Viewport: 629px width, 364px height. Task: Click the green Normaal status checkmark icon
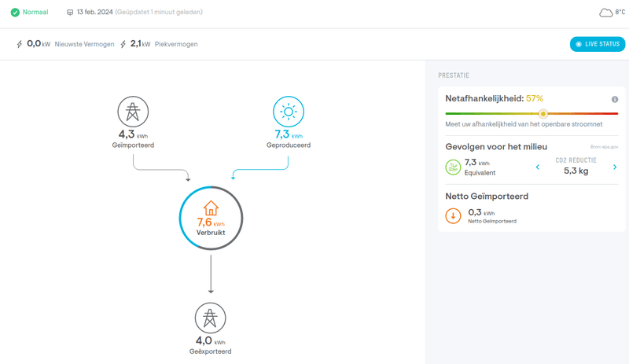15,13
